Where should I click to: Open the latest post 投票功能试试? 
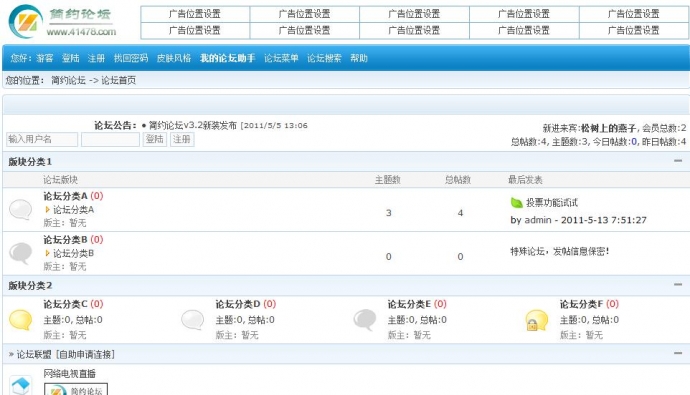[552, 203]
